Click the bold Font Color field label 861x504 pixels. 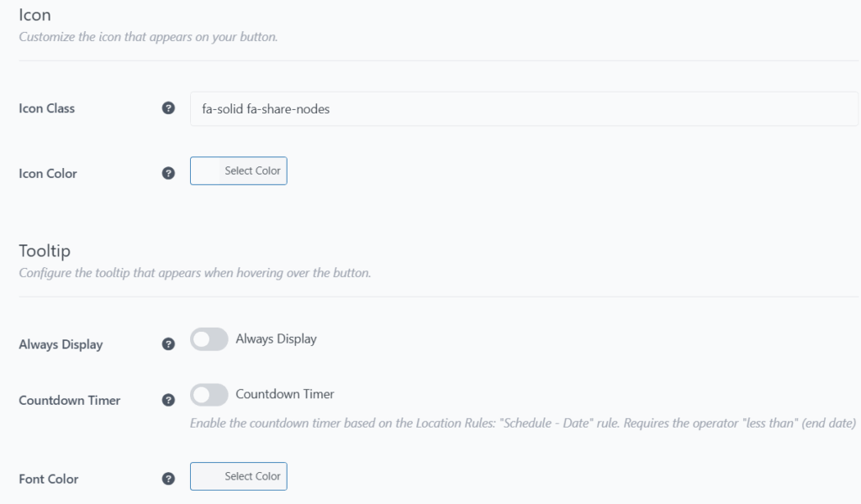pyautogui.click(x=48, y=479)
